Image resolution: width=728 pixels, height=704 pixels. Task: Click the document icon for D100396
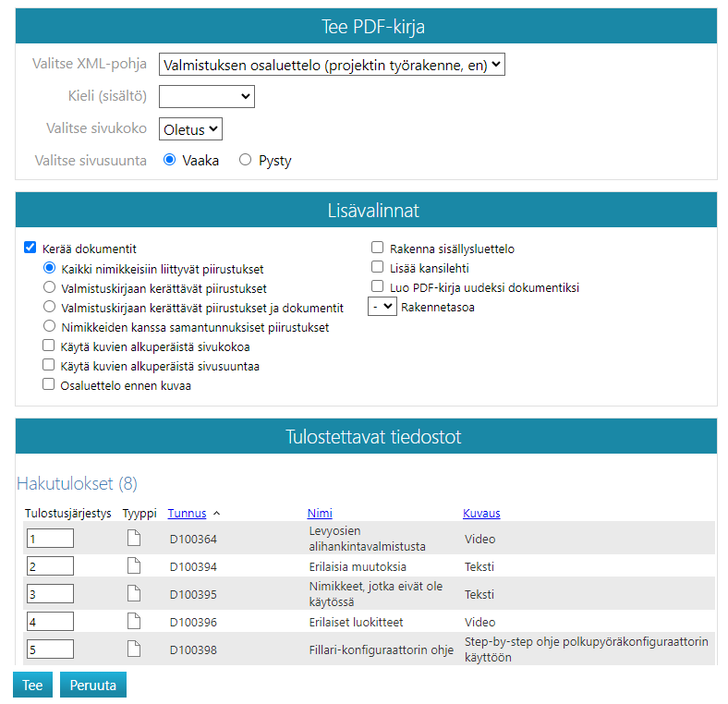[134, 622]
